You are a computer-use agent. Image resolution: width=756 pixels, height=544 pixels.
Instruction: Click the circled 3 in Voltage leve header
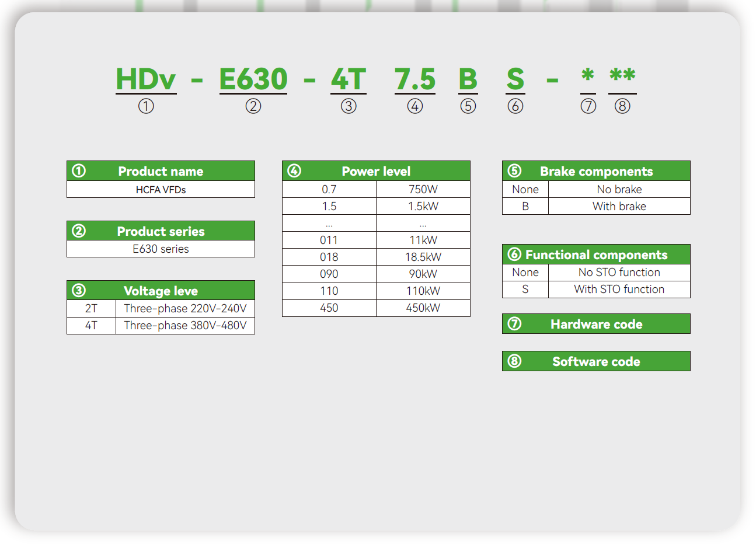[x=79, y=291]
